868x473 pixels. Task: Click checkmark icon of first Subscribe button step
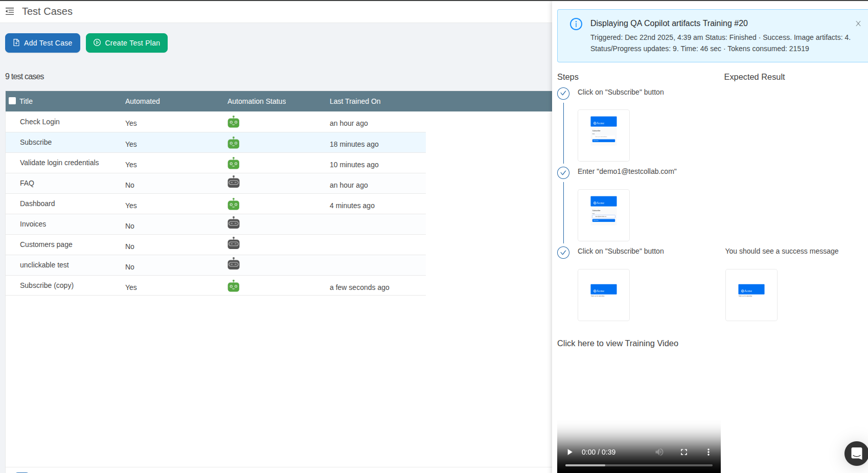(x=563, y=93)
